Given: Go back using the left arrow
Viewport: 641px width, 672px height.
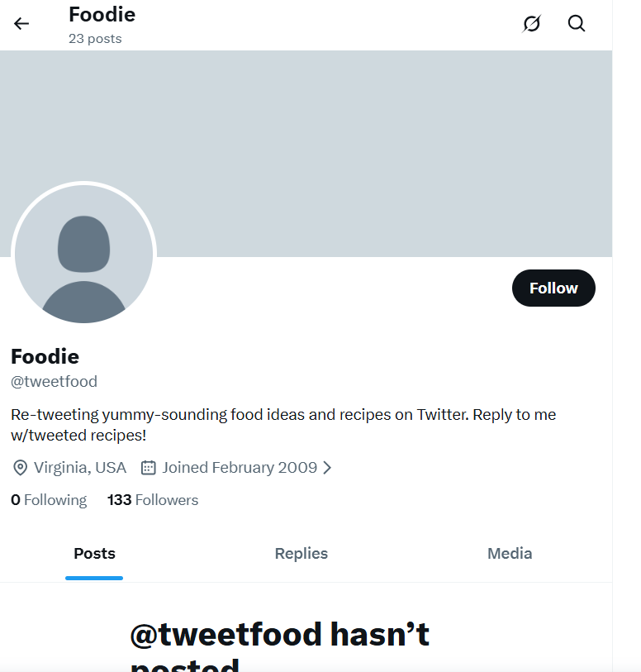Looking at the screenshot, I should (x=21, y=23).
